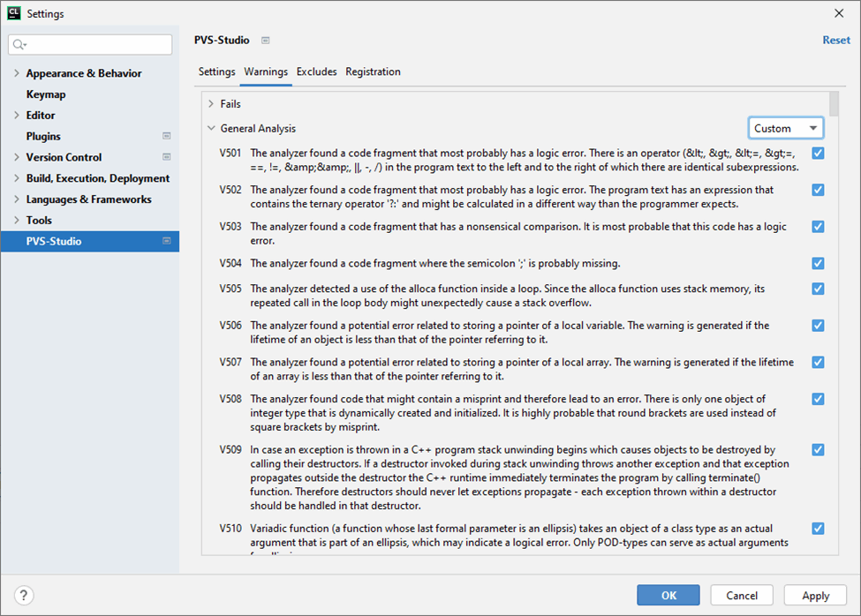This screenshot has width=861, height=616.
Task: Click the project-level icon next to Version Control
Action: tap(166, 157)
